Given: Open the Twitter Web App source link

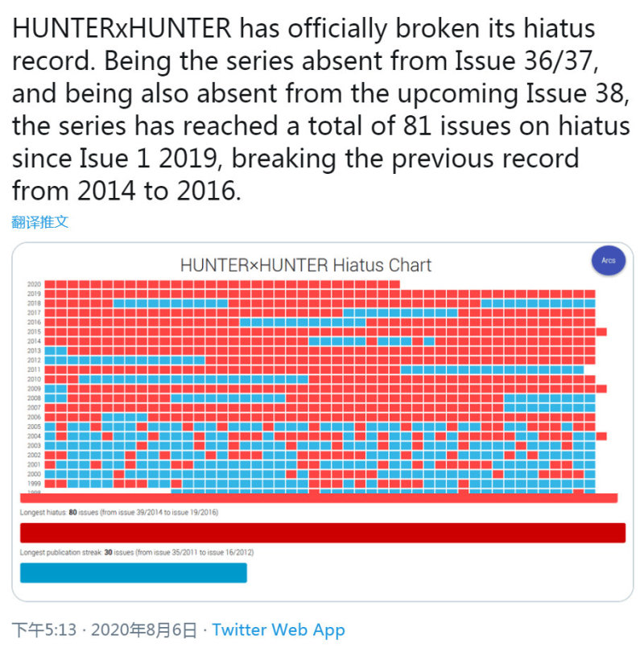Looking at the screenshot, I should [x=279, y=629].
